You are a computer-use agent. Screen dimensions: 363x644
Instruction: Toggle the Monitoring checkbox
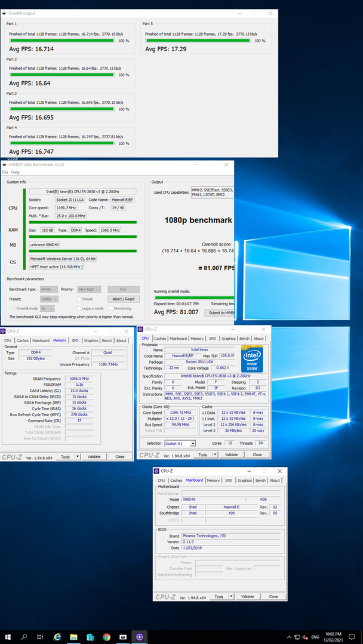[111, 308]
